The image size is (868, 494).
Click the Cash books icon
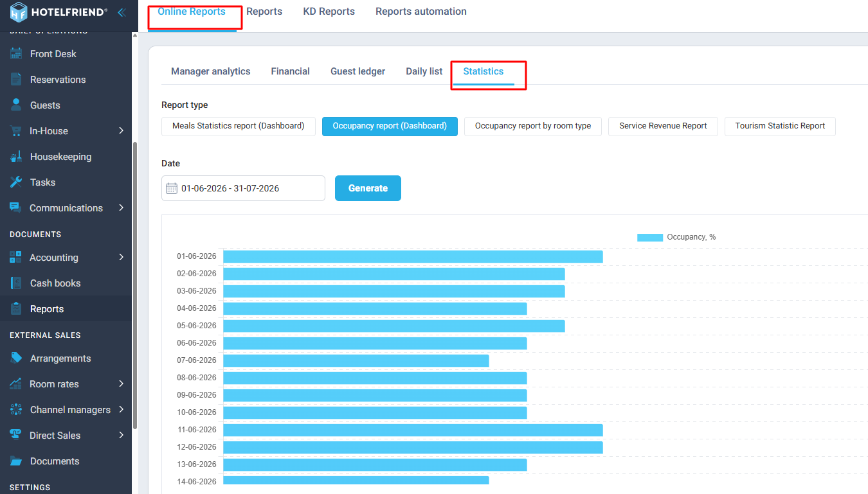coord(16,283)
